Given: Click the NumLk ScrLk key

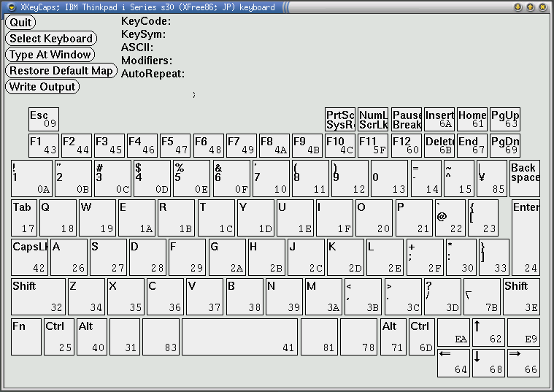Looking at the screenshot, I should point(373,119).
